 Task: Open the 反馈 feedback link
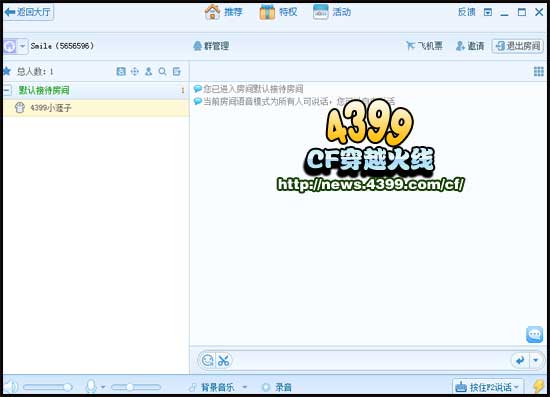coord(467,12)
